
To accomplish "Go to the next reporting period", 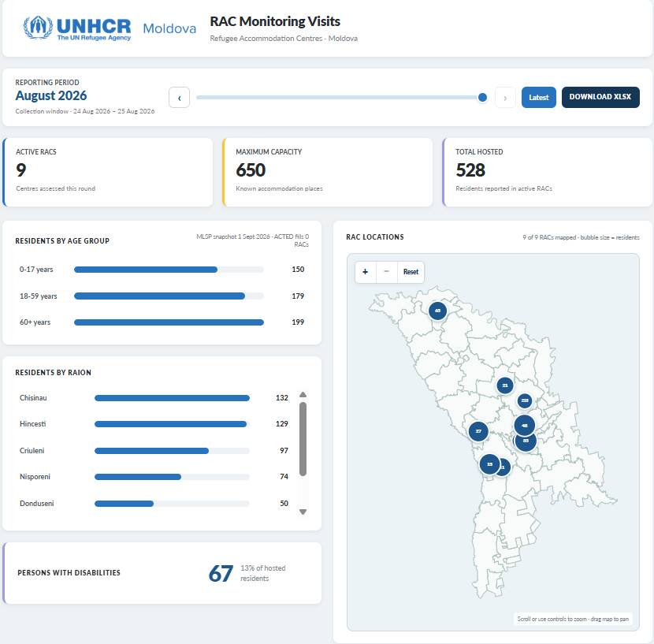I will pos(505,98).
